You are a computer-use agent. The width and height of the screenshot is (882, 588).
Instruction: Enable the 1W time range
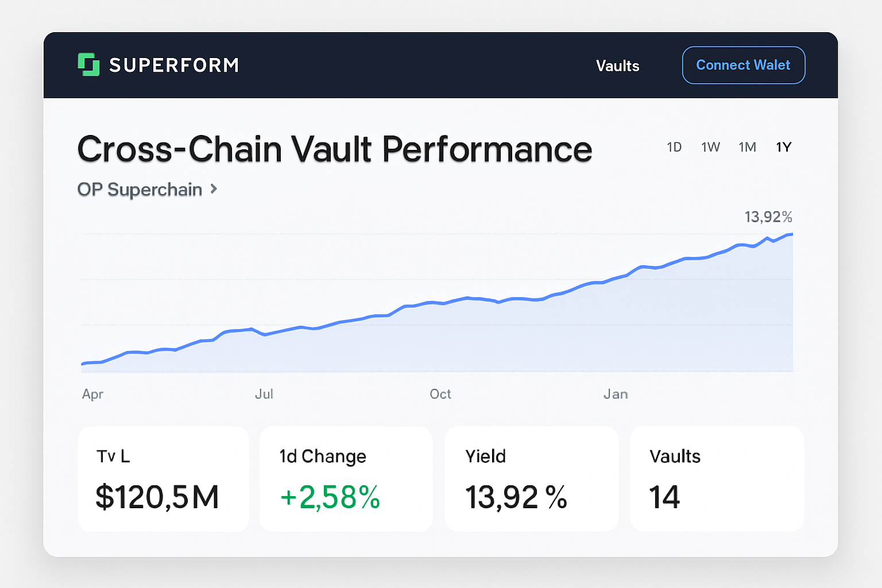(x=711, y=147)
